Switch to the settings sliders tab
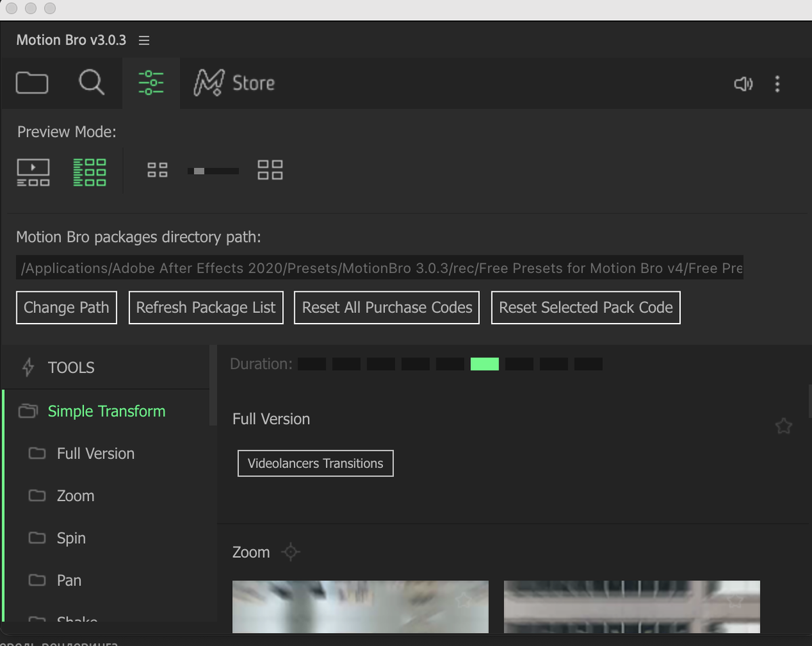The width and height of the screenshot is (812, 646). click(151, 83)
